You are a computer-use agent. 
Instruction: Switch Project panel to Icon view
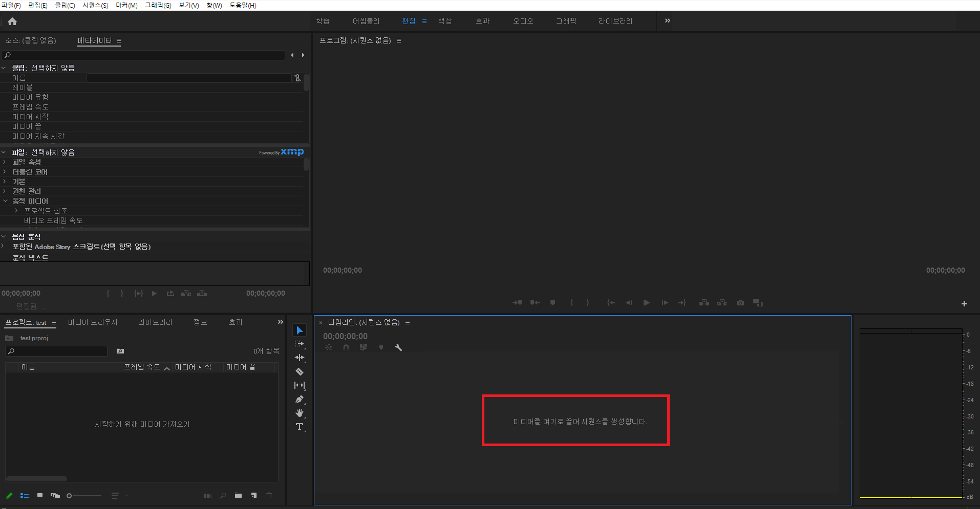[40, 495]
